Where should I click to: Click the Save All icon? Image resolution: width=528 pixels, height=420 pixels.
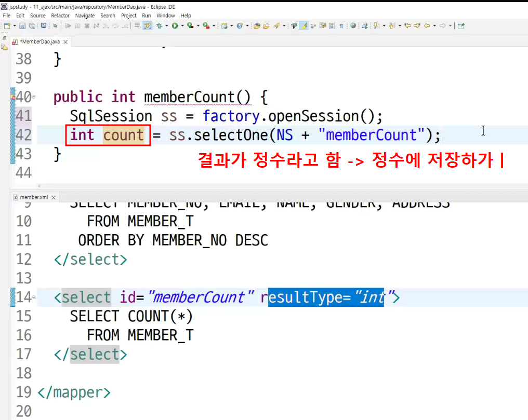(x=32, y=25)
